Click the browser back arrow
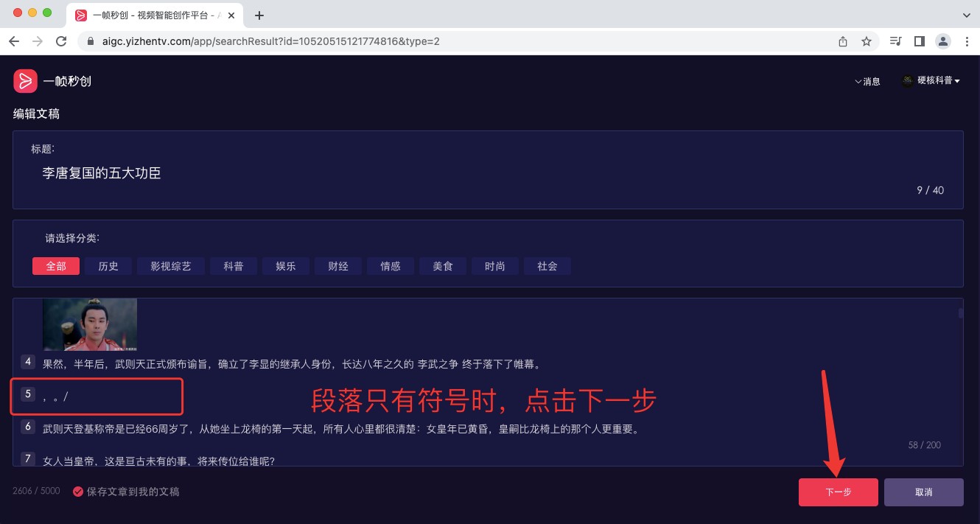This screenshot has height=524, width=980. click(14, 41)
